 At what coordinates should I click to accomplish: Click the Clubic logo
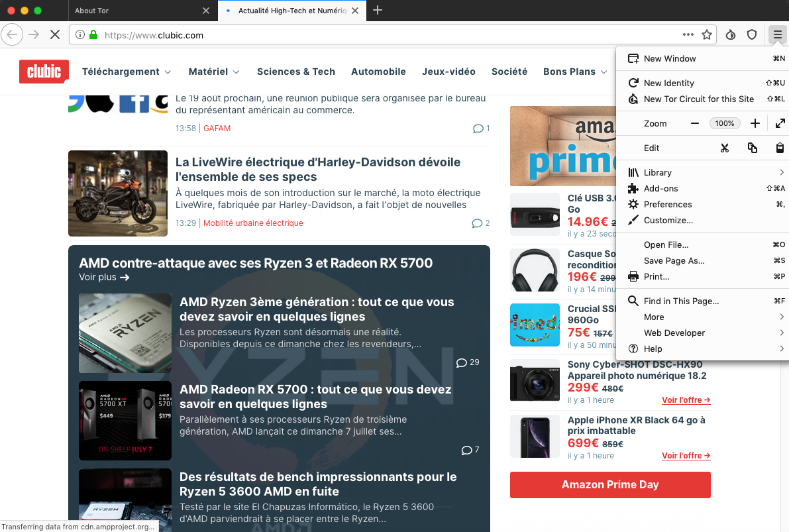pos(44,72)
